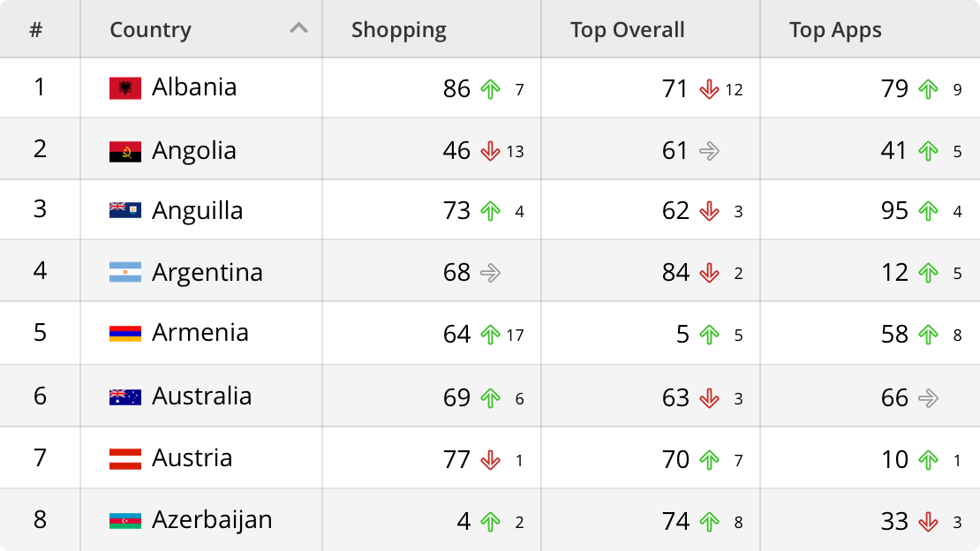Select the Angolia flag icon
This screenshot has height=551, width=980.
tap(127, 149)
